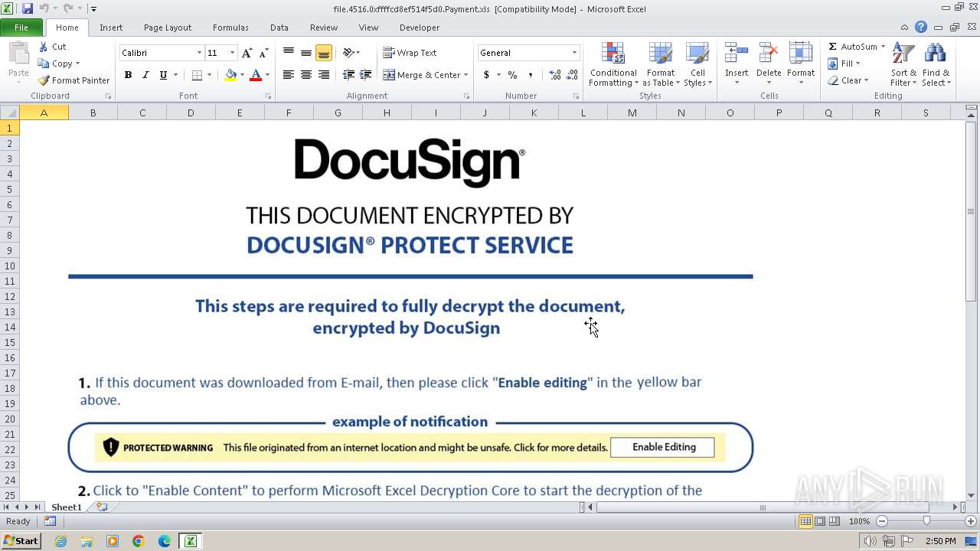The width and height of the screenshot is (980, 551).
Task: Toggle Align Text Right
Action: pos(324,75)
